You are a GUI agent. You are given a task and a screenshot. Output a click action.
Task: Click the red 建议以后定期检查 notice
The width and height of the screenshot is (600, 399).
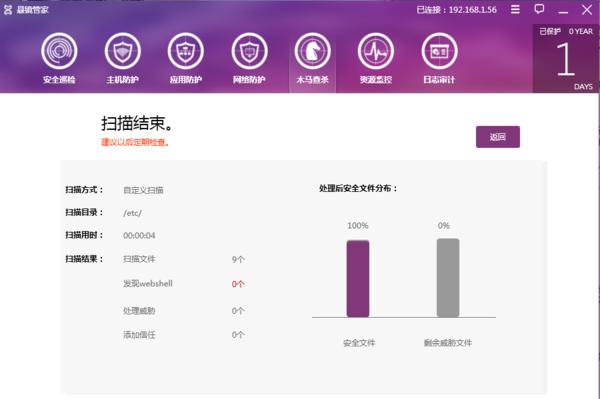(135, 142)
